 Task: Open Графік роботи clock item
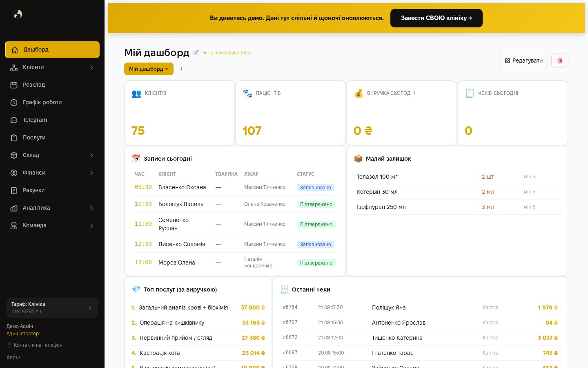52,102
